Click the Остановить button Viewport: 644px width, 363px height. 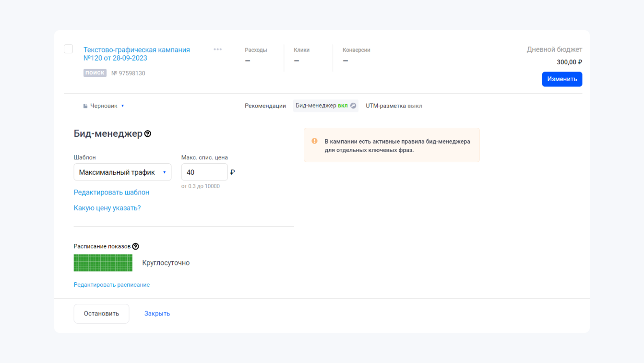(101, 314)
